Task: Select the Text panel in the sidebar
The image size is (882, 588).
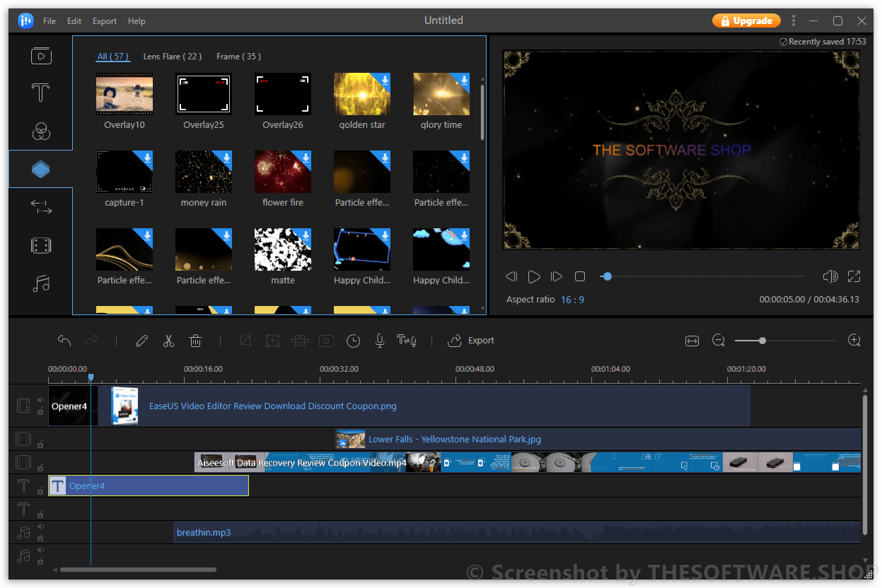Action: (x=40, y=93)
